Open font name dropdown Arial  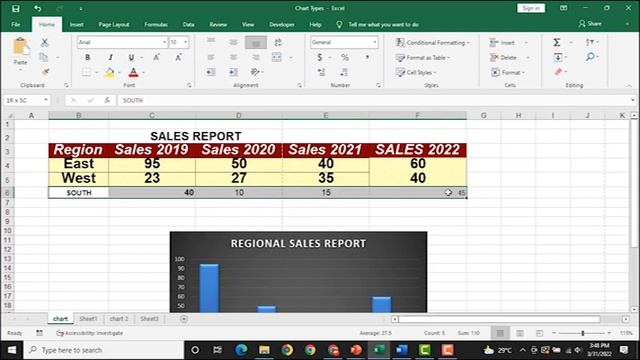point(164,42)
